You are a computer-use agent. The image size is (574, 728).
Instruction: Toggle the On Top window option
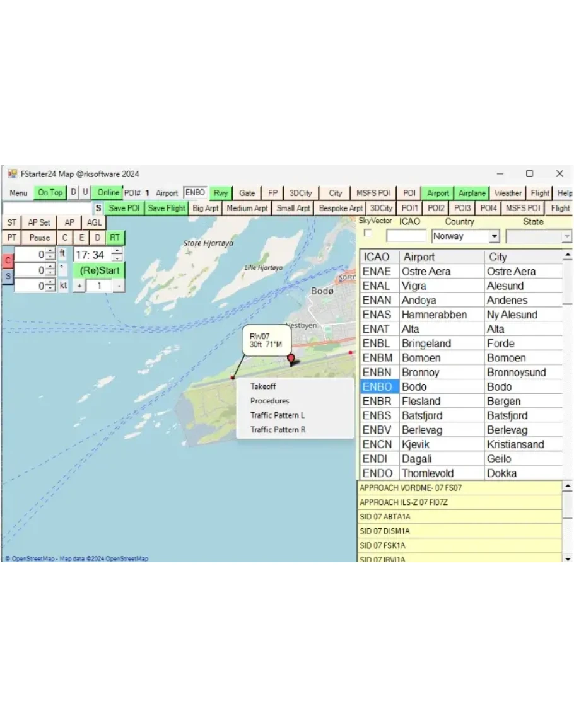tap(50, 193)
